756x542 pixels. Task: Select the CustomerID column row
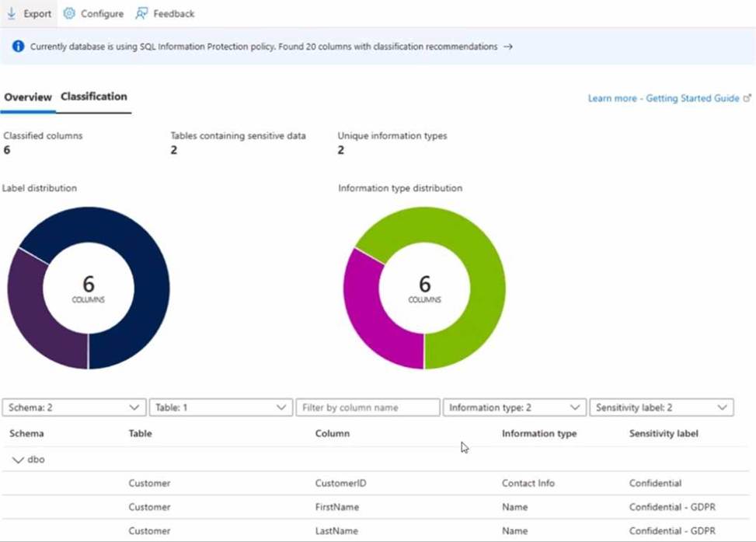tap(340, 483)
